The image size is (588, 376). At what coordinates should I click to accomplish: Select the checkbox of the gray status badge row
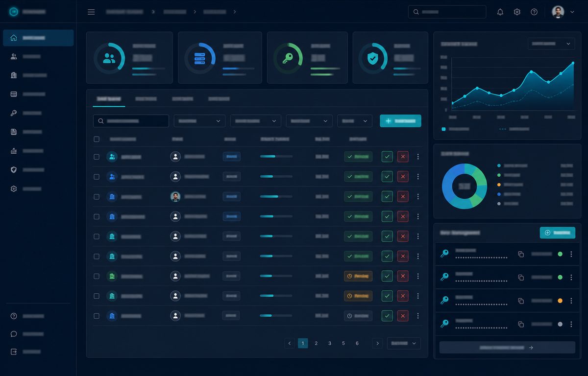click(97, 316)
